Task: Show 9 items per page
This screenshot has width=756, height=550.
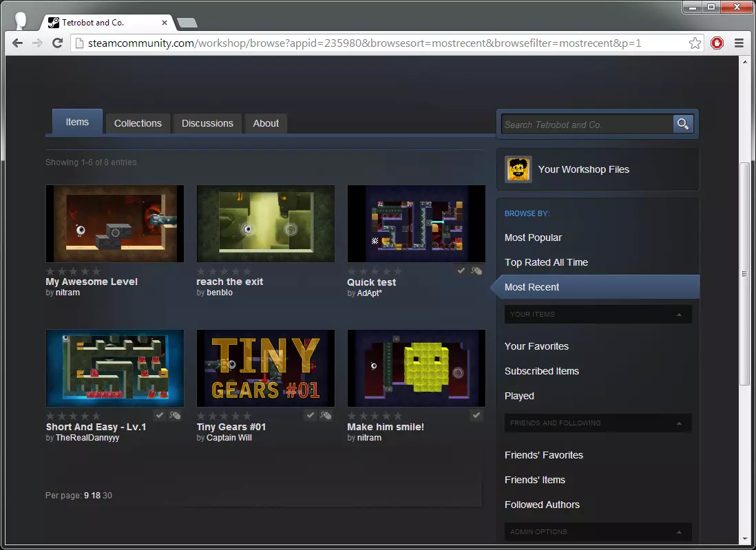Action: pyautogui.click(x=86, y=496)
